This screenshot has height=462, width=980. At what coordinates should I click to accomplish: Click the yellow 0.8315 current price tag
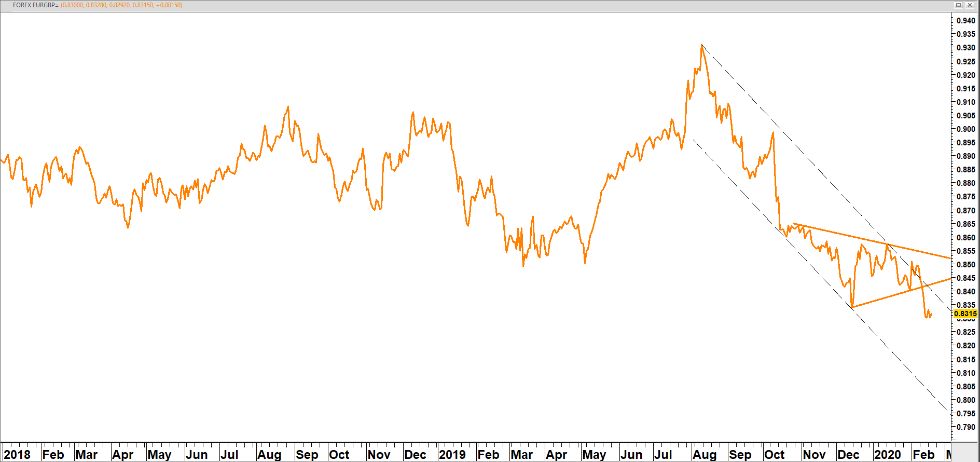pyautogui.click(x=965, y=314)
